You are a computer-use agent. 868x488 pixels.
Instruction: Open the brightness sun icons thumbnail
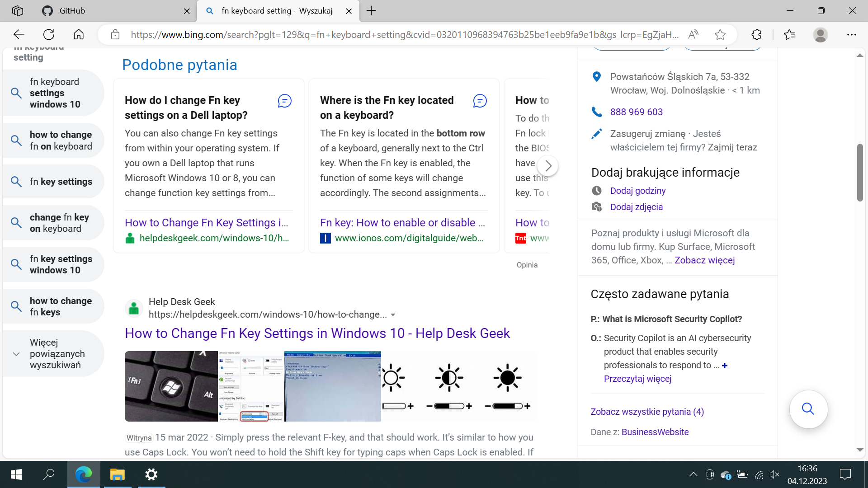[x=458, y=386]
